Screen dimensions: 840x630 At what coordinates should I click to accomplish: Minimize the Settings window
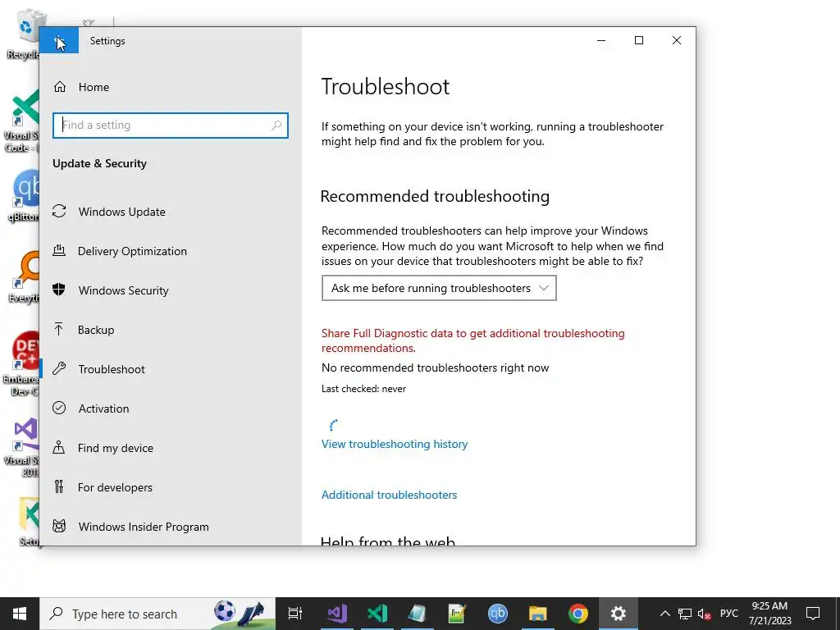pyautogui.click(x=601, y=40)
